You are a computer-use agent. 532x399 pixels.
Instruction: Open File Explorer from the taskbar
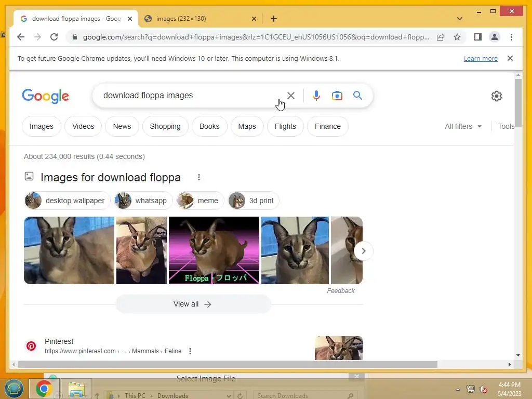77,389
